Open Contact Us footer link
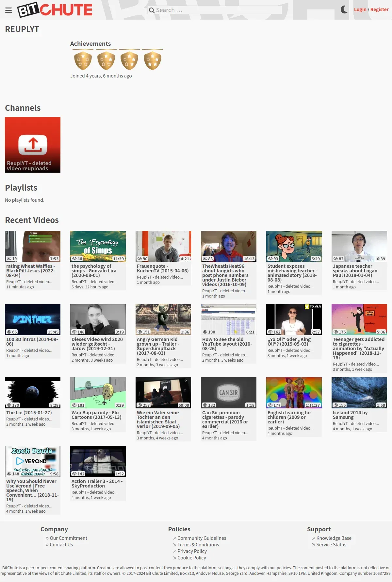This screenshot has height=582, width=392. (x=61, y=545)
